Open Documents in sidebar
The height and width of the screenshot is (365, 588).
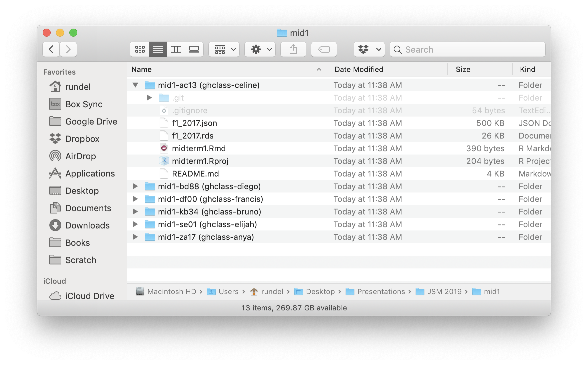[x=80, y=208]
